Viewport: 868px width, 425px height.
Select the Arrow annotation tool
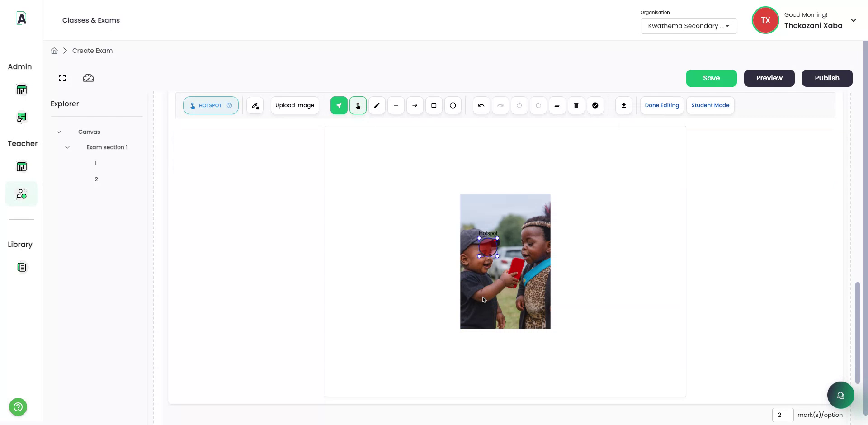[x=415, y=105]
